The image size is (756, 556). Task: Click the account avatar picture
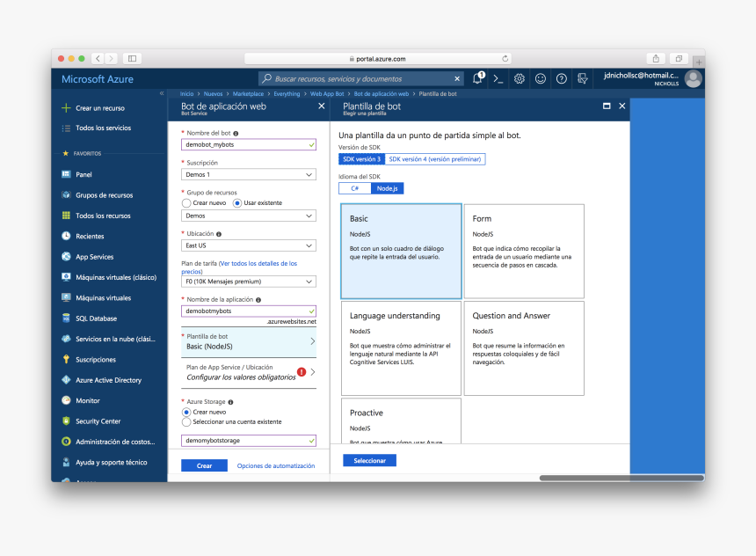(694, 78)
